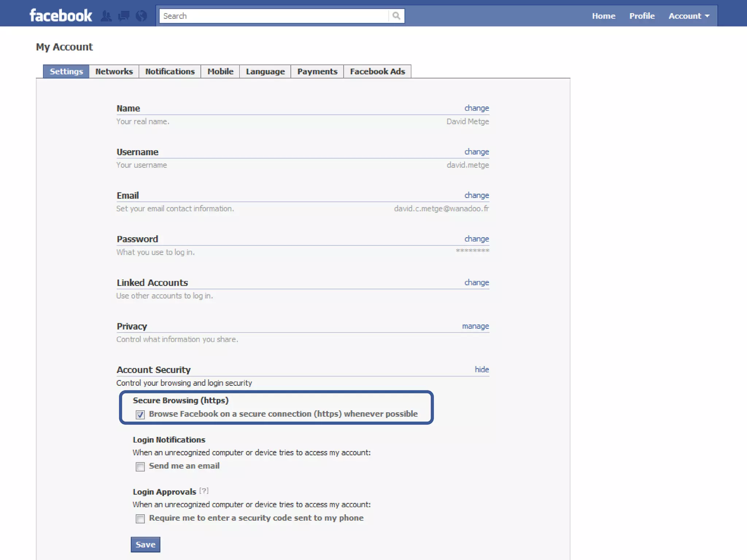Click the Privacy section title

(x=132, y=326)
